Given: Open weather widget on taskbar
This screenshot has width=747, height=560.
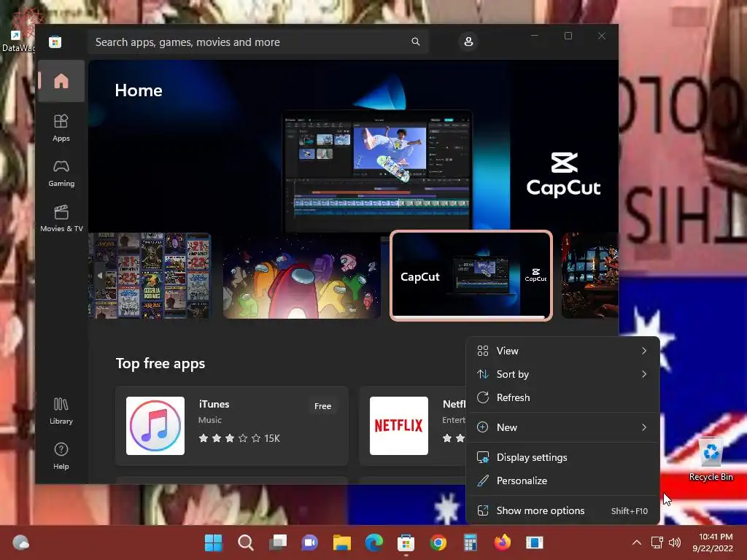Looking at the screenshot, I should click(x=20, y=542).
